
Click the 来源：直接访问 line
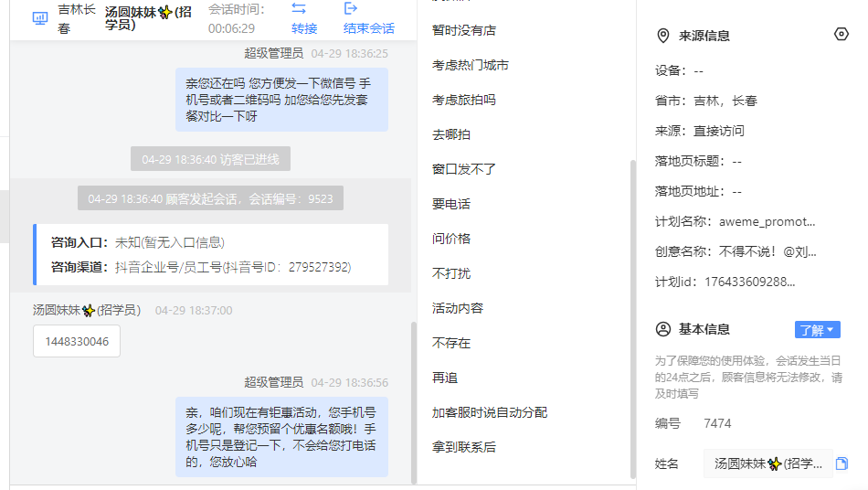click(x=700, y=132)
